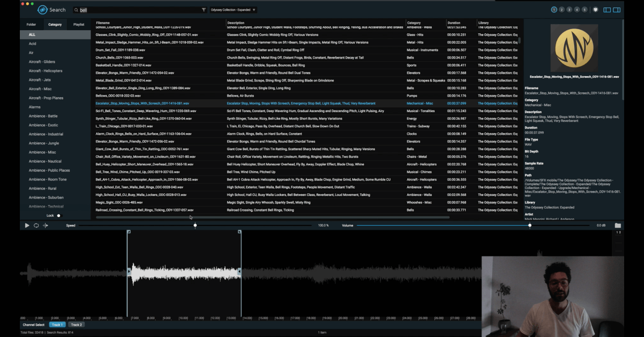Image resolution: width=644 pixels, height=337 pixels.
Task: Select Bellows_ODC-0018-202-03.wav row
Action: [x=307, y=96]
